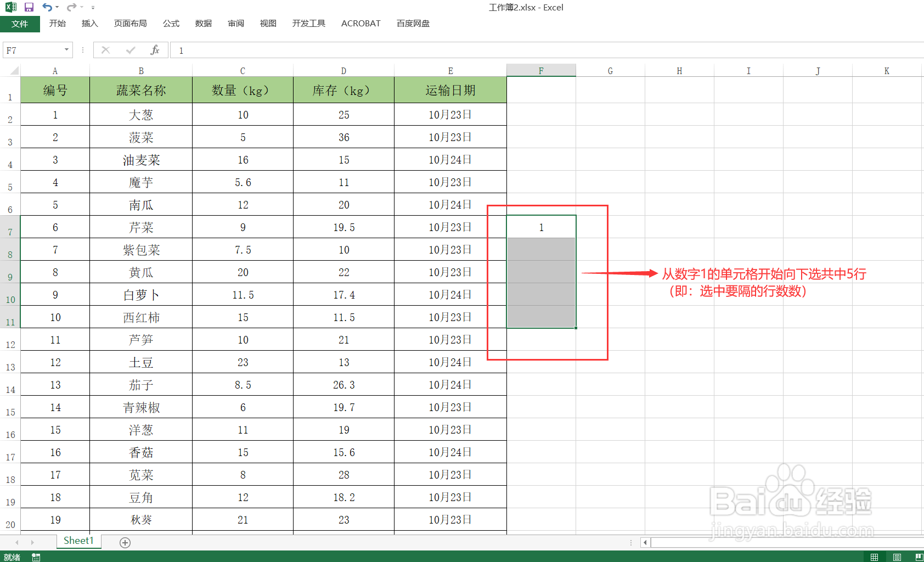
Task: Click the fill handle of selection F7:F11
Action: pos(576,328)
